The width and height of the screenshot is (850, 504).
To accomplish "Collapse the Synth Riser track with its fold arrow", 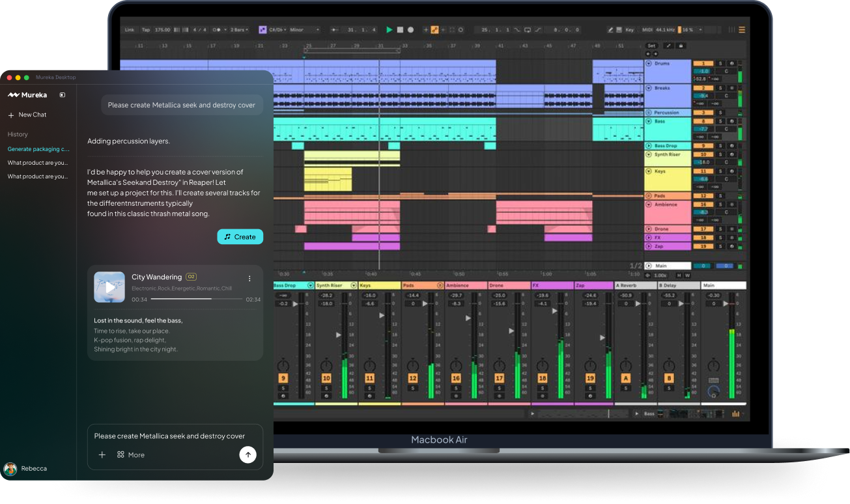I will pyautogui.click(x=649, y=154).
